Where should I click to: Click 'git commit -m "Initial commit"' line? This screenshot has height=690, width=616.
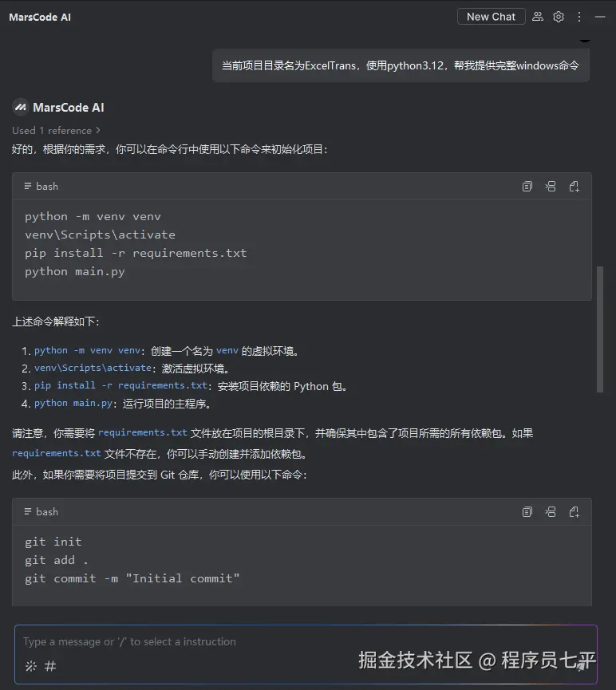pyautogui.click(x=132, y=578)
